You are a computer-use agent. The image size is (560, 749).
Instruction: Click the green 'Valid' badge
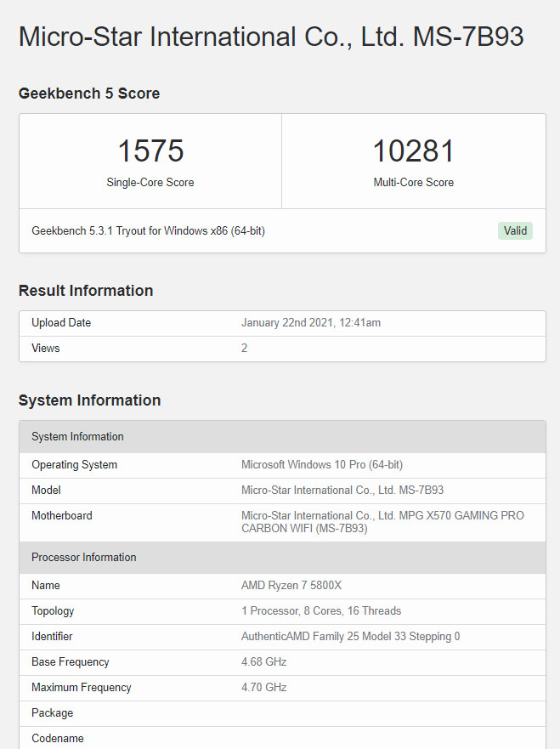click(515, 230)
